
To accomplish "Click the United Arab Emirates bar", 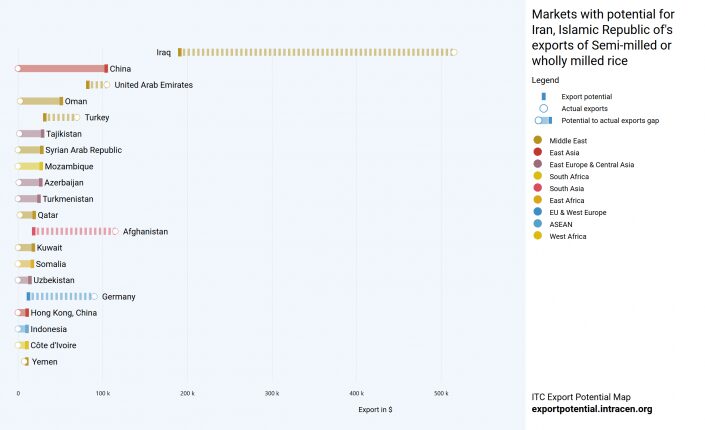I will click(98, 85).
